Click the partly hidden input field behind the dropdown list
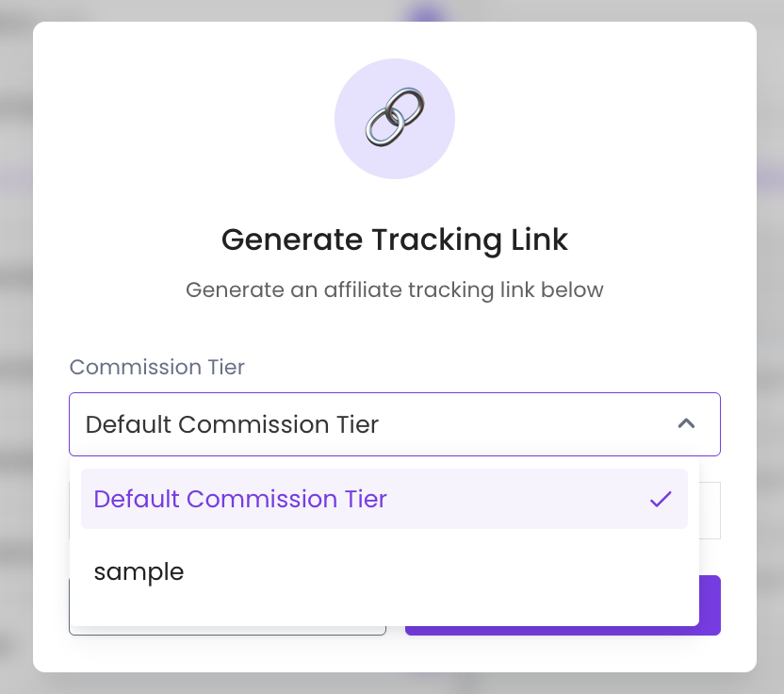The image size is (784, 694). 710,510
